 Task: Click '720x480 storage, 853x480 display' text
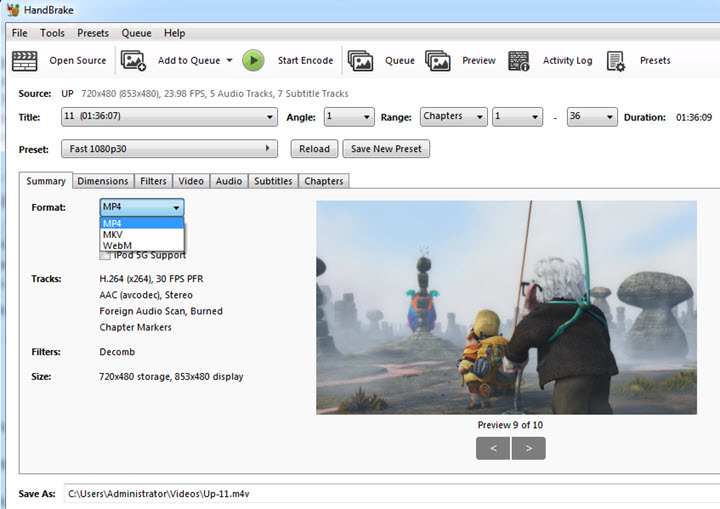point(171,377)
